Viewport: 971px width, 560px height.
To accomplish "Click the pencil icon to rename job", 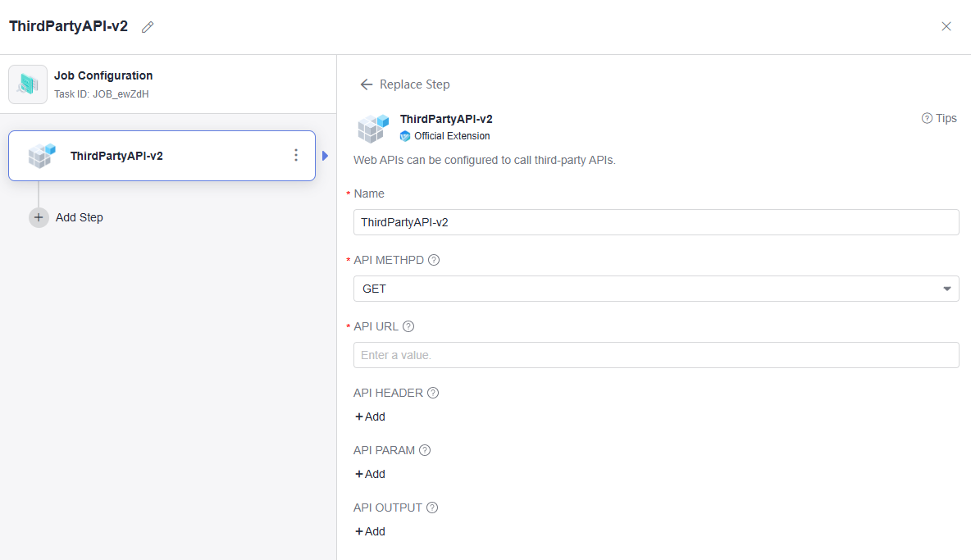I will click(x=148, y=27).
